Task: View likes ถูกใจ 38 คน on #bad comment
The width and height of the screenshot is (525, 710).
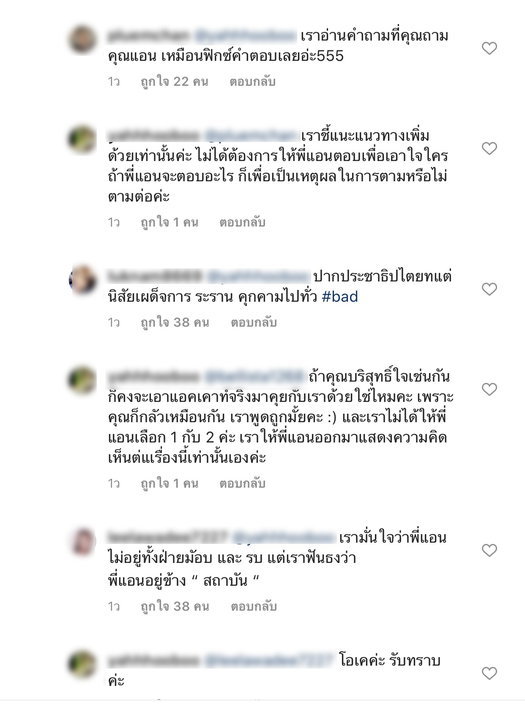Action: click(175, 322)
